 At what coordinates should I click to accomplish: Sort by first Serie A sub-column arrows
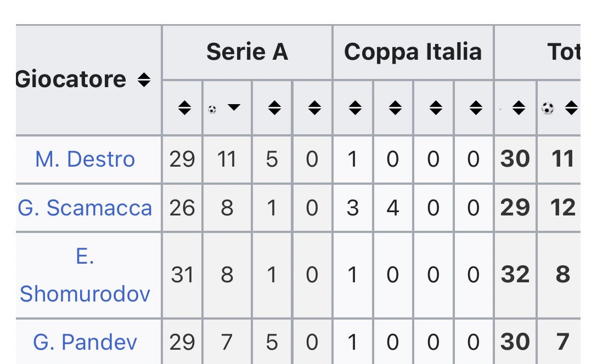coord(185,108)
